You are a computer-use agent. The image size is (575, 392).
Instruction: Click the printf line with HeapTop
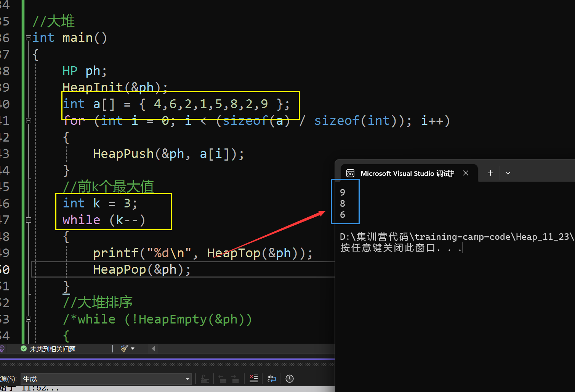203,253
